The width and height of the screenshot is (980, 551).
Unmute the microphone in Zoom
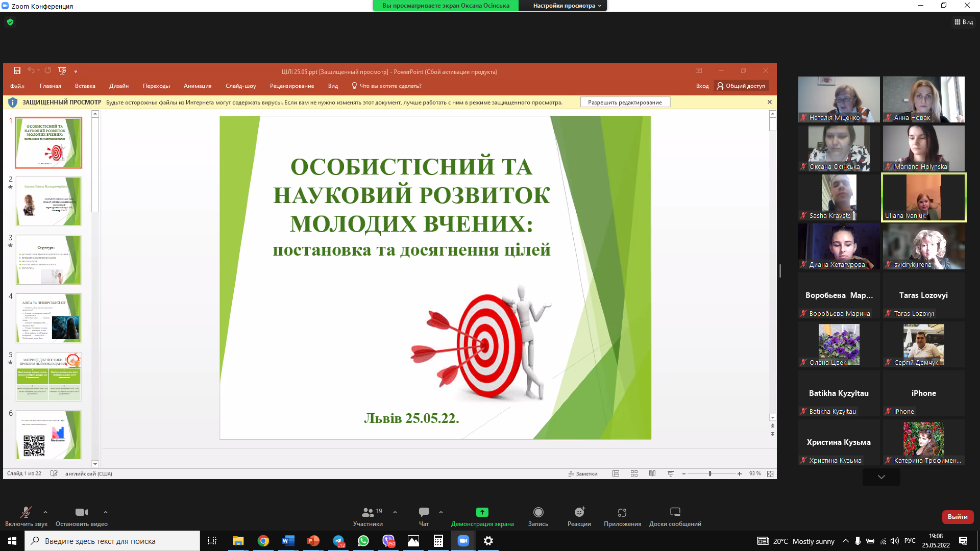point(26,512)
